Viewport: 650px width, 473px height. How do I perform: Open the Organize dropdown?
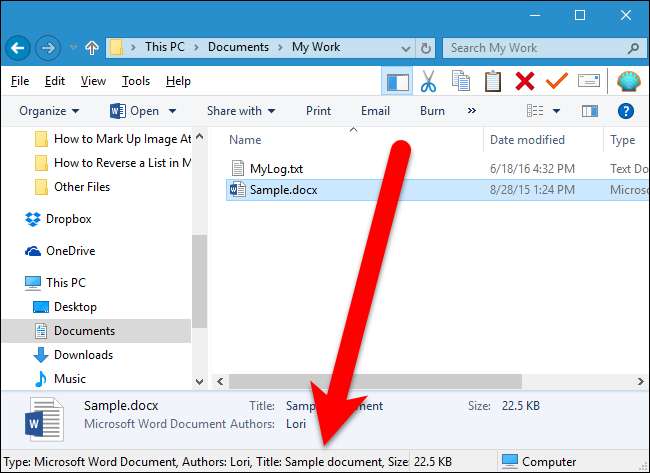[x=49, y=111]
